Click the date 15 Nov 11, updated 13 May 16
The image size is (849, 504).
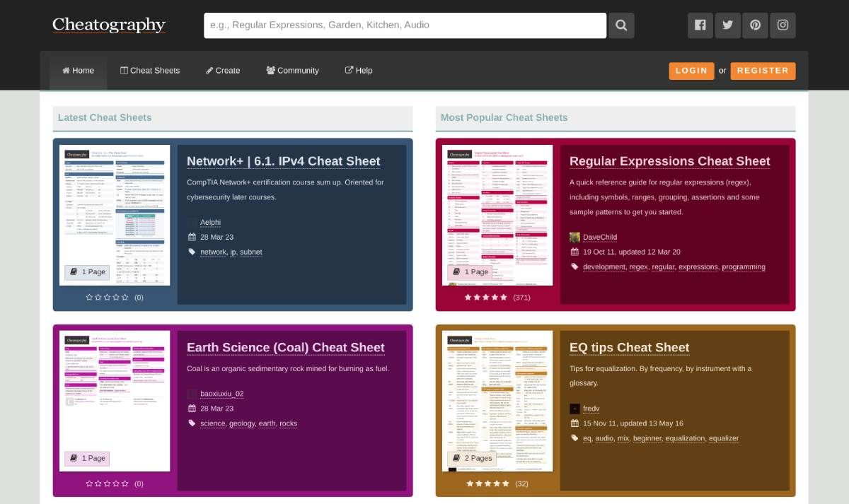[x=633, y=423]
